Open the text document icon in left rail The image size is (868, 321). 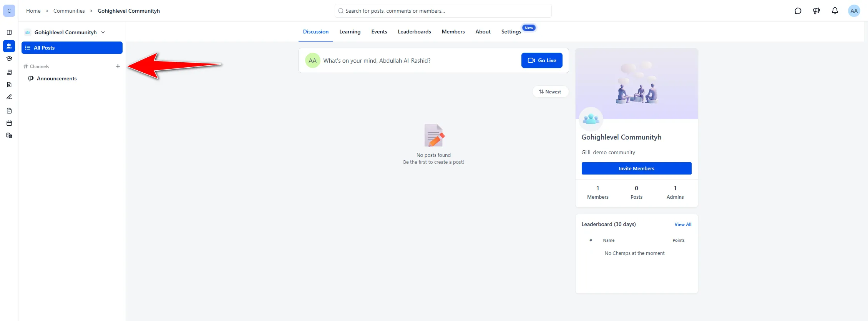coord(9,111)
